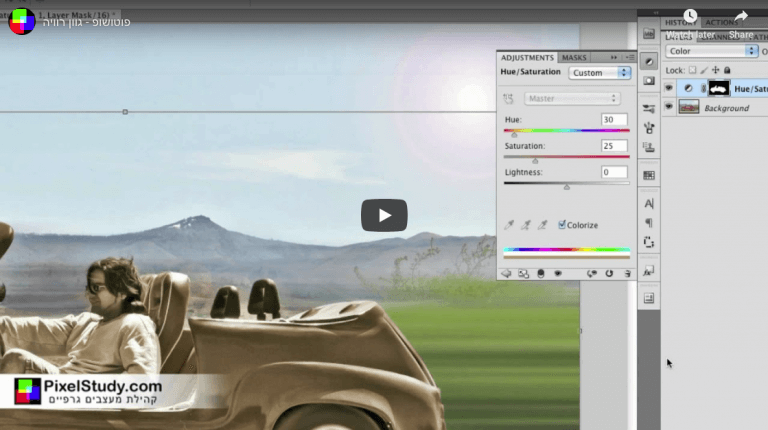This screenshot has height=430, width=768.
Task: Delete this adjustment layer trash icon
Action: click(x=627, y=274)
